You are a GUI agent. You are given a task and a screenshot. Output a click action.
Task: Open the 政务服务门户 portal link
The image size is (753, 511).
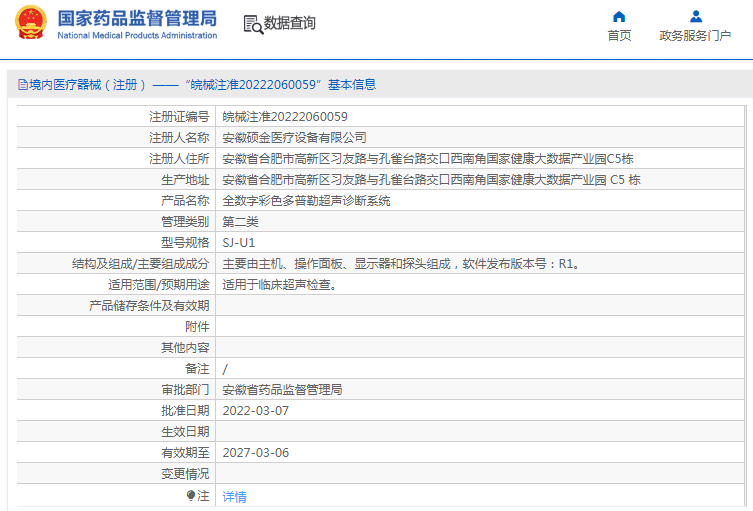coord(695,36)
